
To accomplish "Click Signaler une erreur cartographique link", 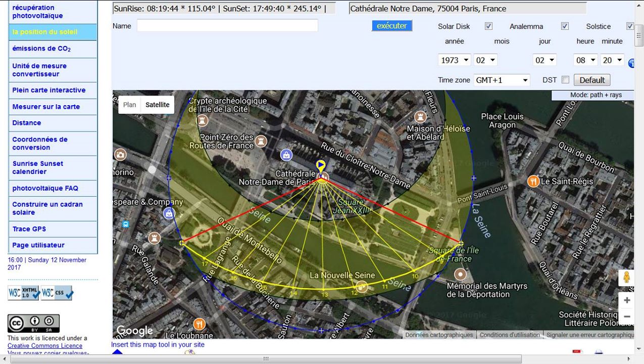I will [590, 335].
